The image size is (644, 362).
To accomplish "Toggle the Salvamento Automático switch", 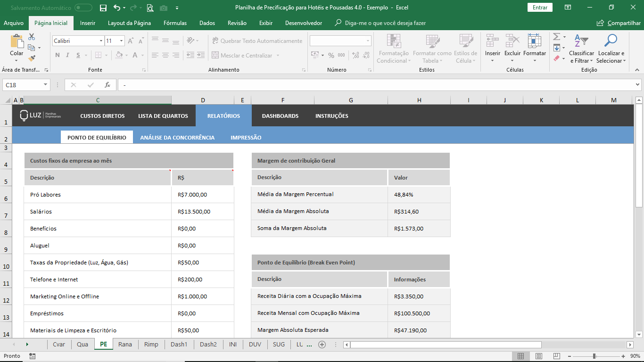I will pyautogui.click(x=83, y=8).
